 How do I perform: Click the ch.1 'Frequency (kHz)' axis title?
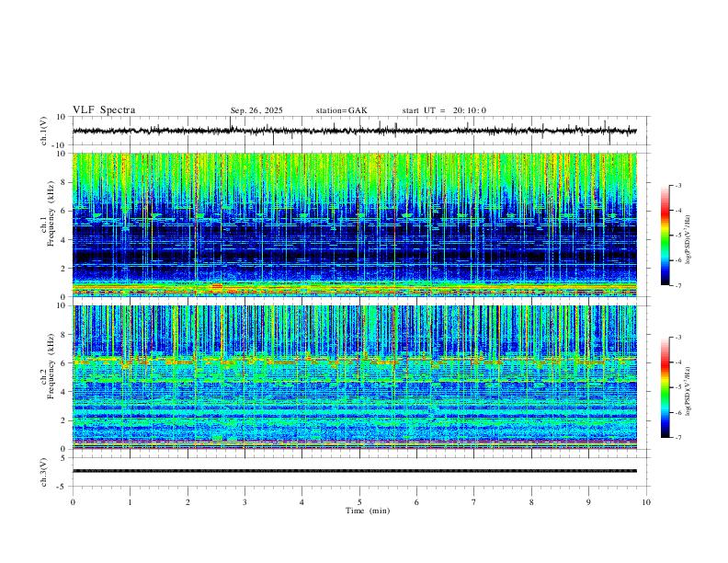(51, 215)
